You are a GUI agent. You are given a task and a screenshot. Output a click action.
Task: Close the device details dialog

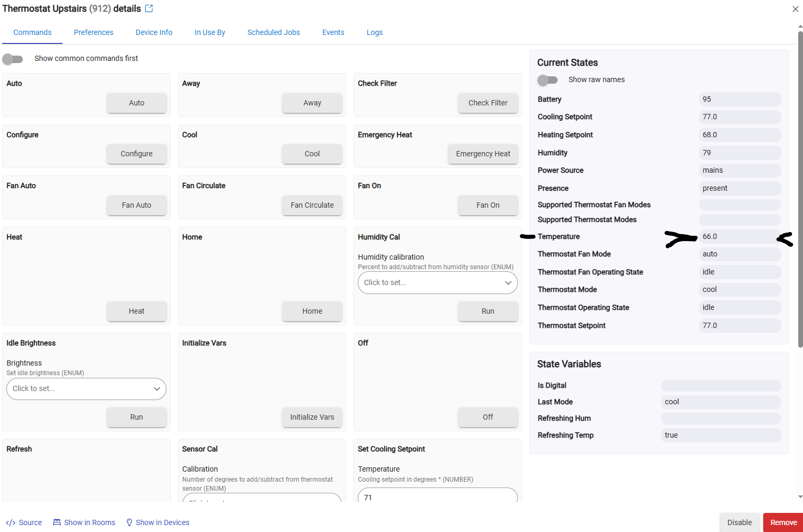click(x=795, y=9)
